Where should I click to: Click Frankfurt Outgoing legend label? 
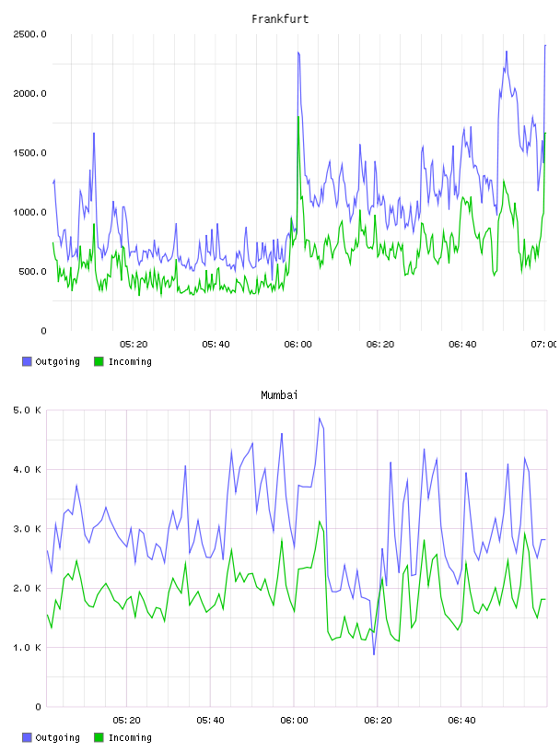coord(57,362)
